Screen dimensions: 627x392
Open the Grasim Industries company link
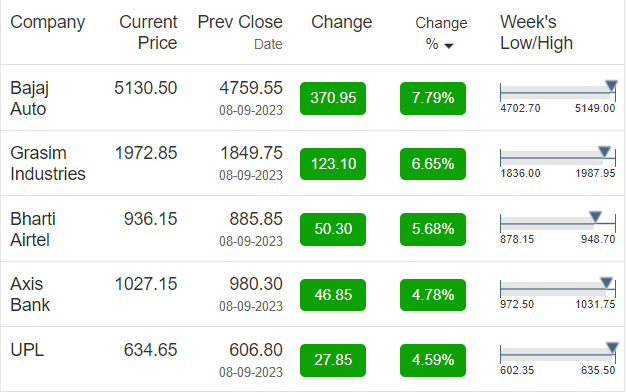point(48,164)
